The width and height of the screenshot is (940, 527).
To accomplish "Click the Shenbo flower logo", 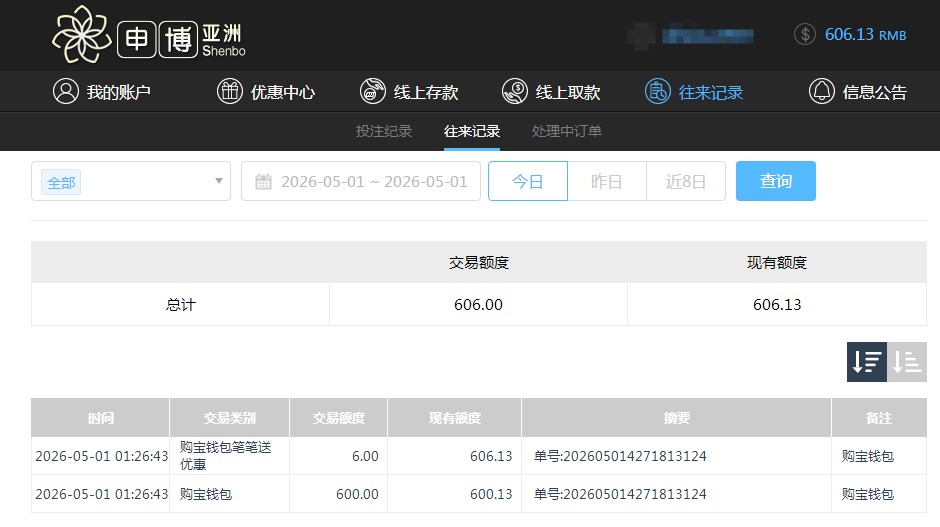I will pos(82,35).
